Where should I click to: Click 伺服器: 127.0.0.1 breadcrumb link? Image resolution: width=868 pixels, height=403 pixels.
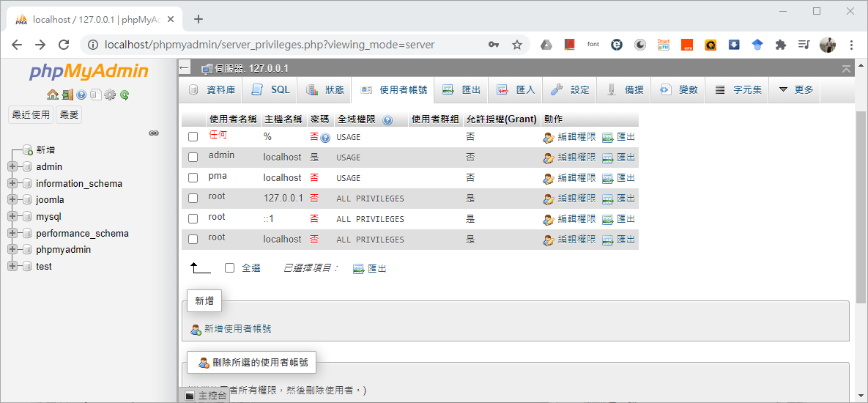[251, 69]
